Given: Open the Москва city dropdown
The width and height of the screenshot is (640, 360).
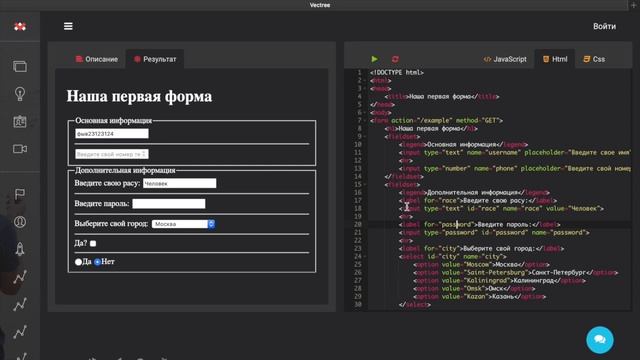Looking at the screenshot, I should click(x=183, y=224).
